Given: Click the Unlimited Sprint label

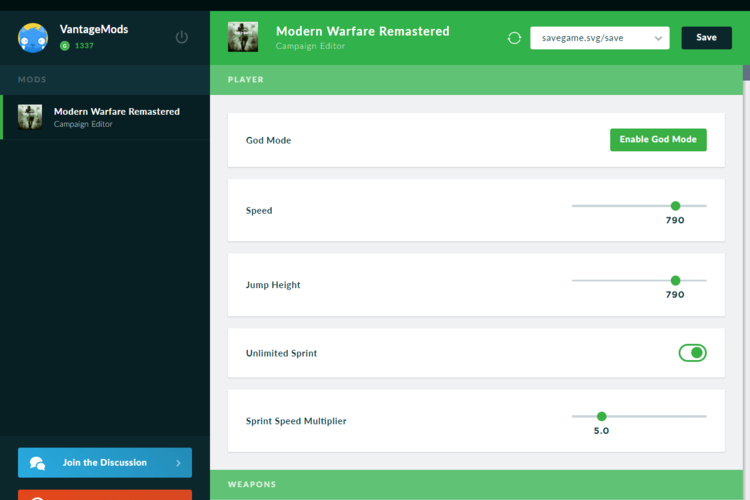Looking at the screenshot, I should coord(281,353).
